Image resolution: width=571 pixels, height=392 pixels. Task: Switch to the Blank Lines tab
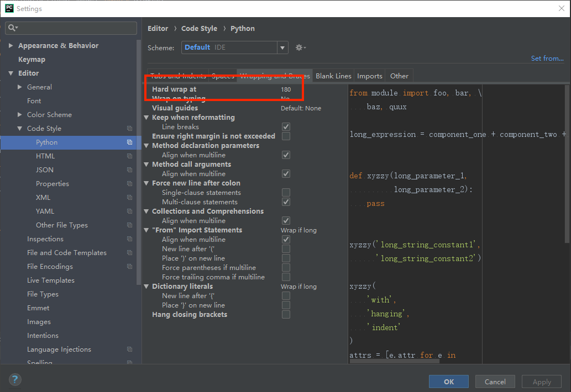(x=333, y=76)
